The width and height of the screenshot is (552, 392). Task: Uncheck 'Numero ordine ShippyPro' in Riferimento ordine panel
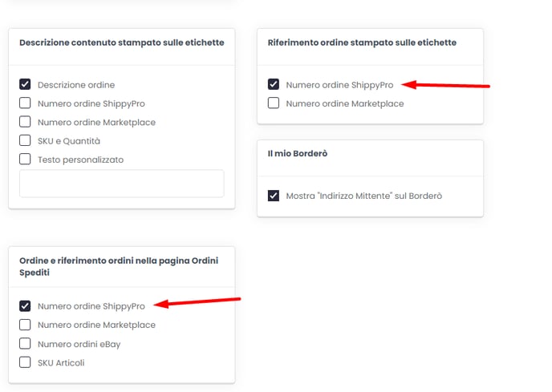coord(274,84)
